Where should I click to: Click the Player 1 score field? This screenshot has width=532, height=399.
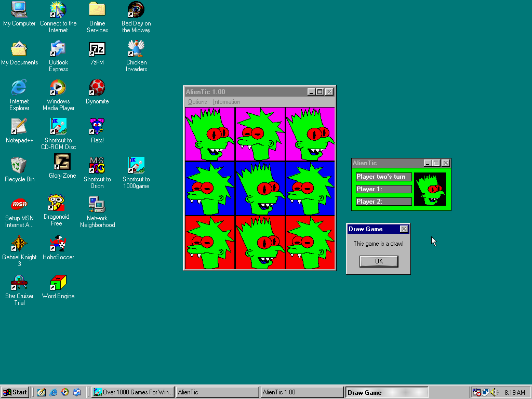(383, 189)
